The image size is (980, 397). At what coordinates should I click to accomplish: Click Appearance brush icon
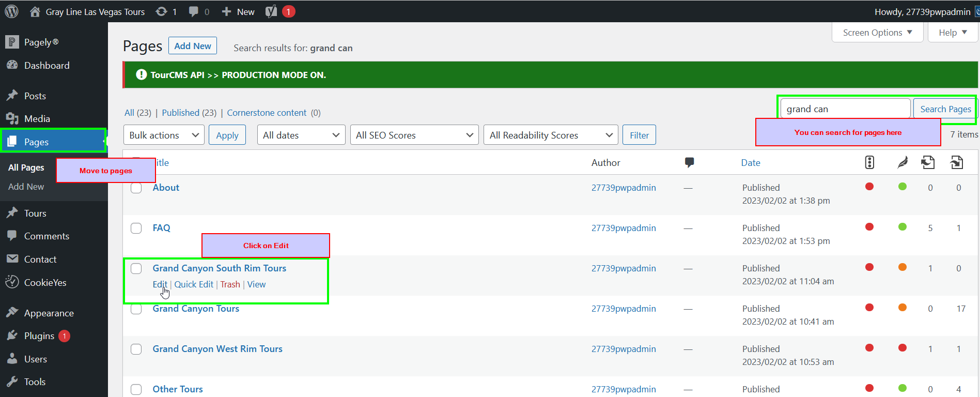coord(12,313)
